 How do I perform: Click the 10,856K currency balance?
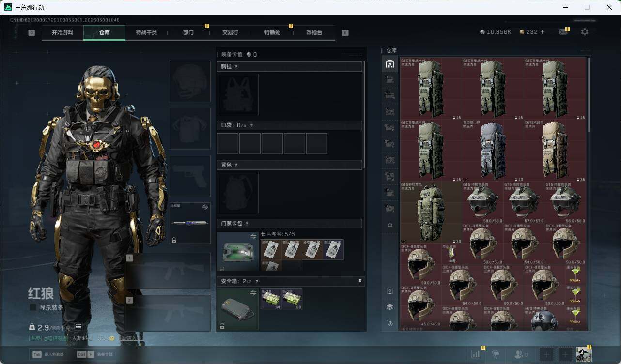(x=496, y=32)
